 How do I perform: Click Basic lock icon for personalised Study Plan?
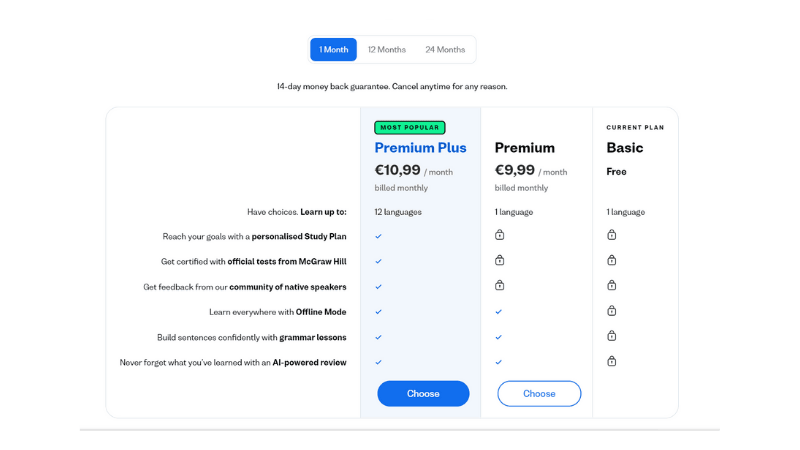612,235
